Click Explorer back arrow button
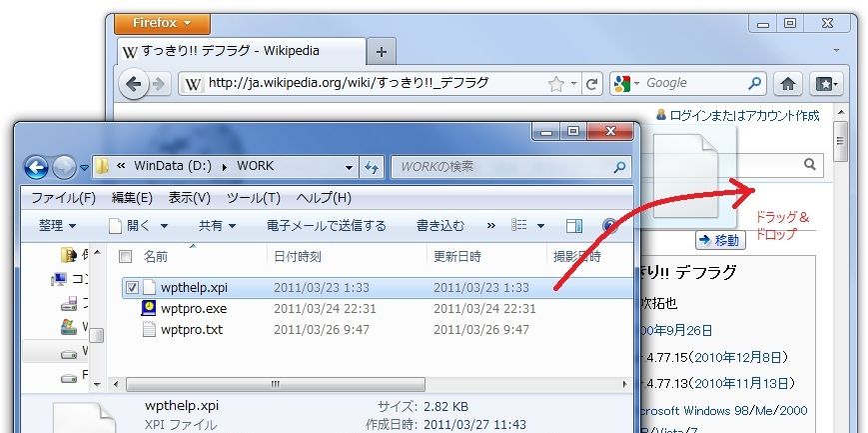The image size is (868, 433). (x=37, y=166)
